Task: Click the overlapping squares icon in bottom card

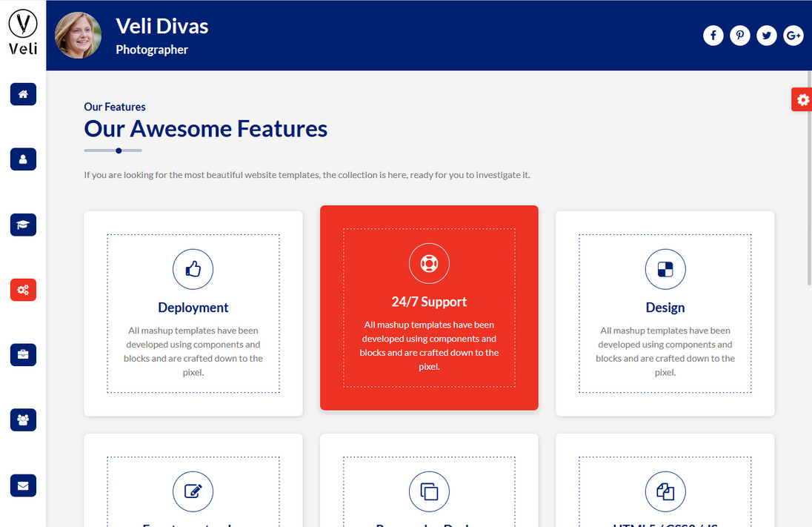Action: (429, 491)
